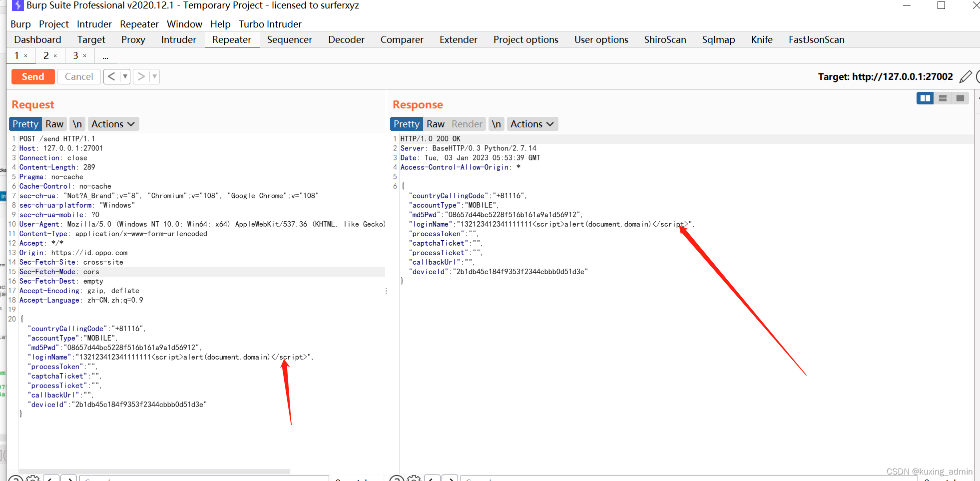Viewport: 980px width, 481px height.
Task: Add new Repeater tab with ellipsis
Action: pos(105,56)
